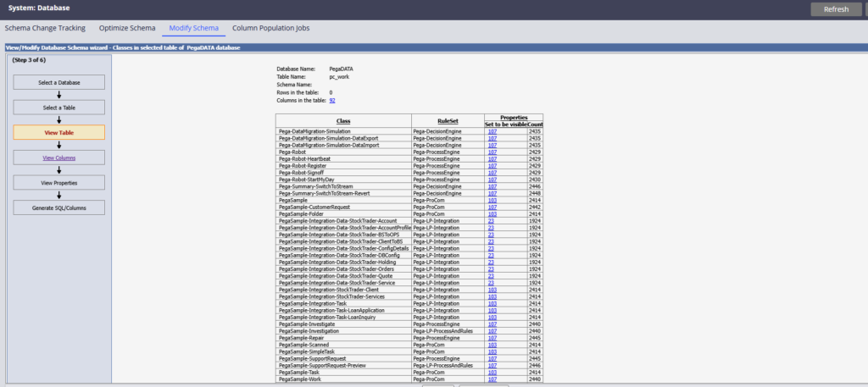Open 107 link for Pega-Robot-StartMyDay
This screenshot has height=387, width=868.
click(492, 180)
